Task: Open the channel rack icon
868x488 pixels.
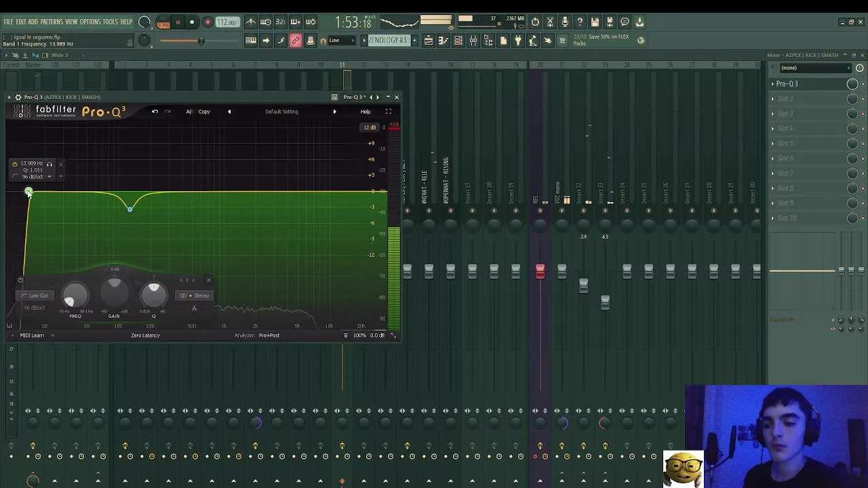Action: click(x=458, y=41)
